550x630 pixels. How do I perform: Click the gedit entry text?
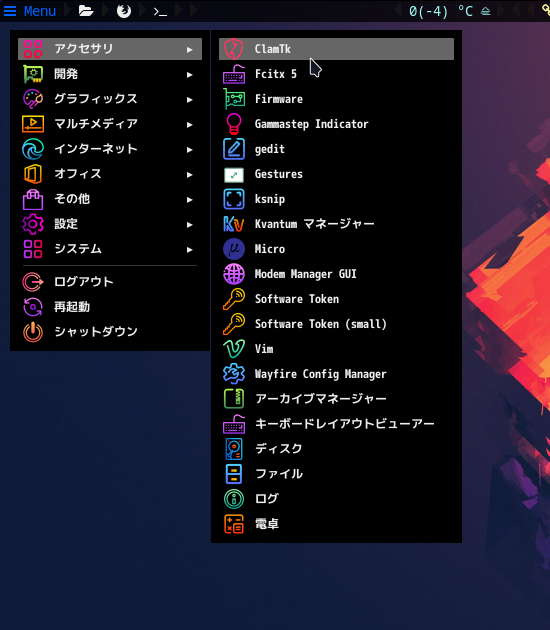[x=270, y=149]
